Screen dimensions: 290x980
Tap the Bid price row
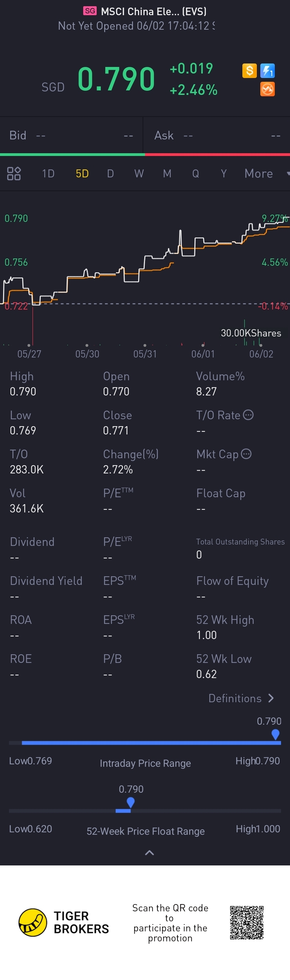pos(71,135)
